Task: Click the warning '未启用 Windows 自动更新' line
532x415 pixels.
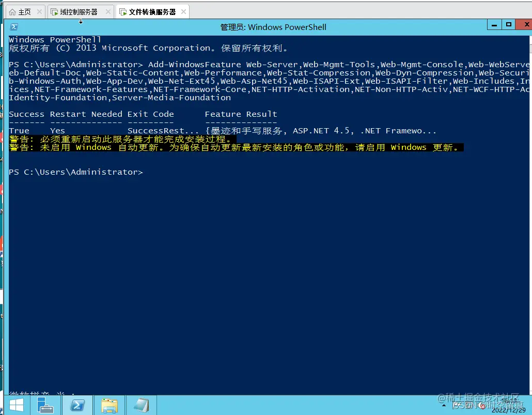Action: 236,147
